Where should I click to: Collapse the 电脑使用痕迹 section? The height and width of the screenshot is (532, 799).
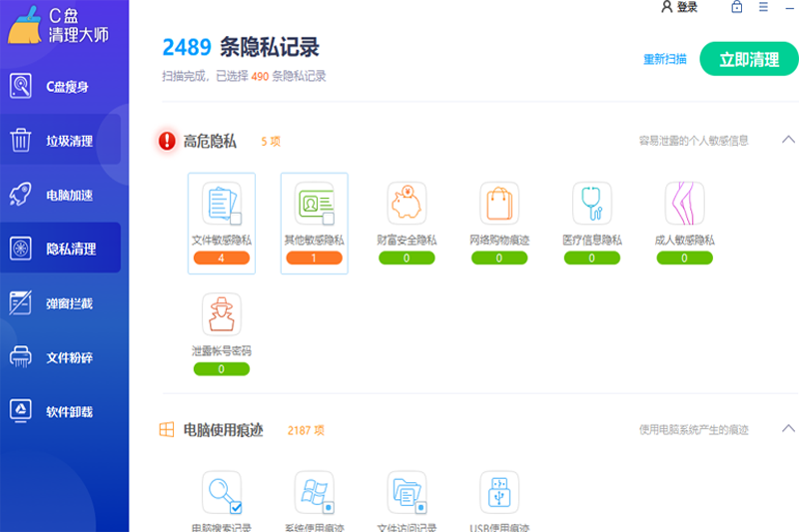click(787, 429)
